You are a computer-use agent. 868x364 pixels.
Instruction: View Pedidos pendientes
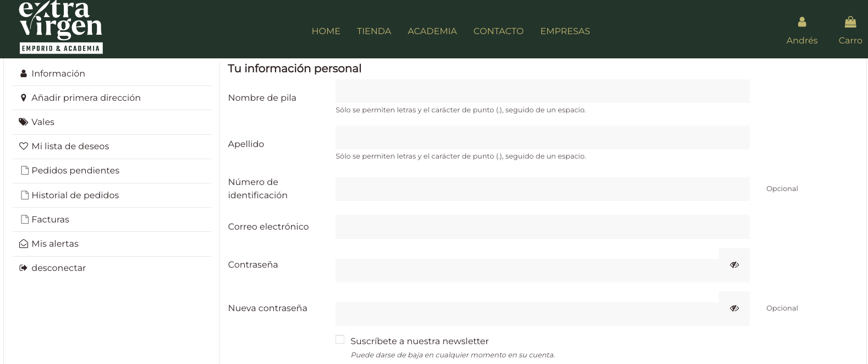point(112,170)
